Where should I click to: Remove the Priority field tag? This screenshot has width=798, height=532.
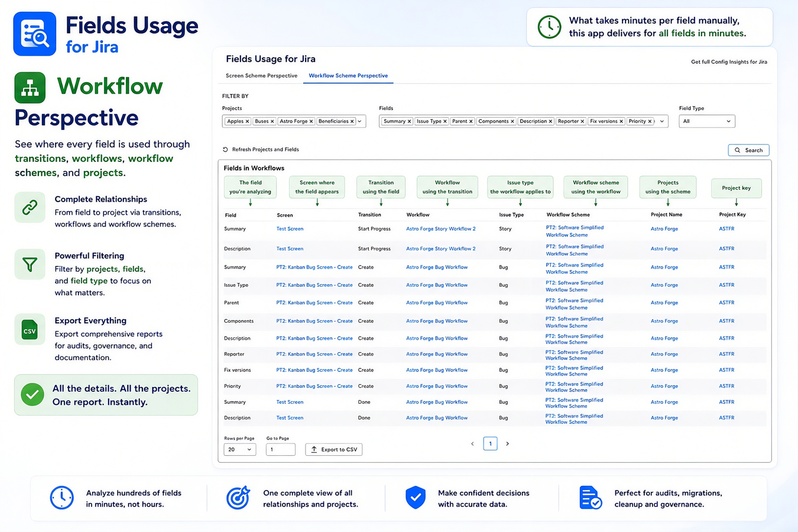650,121
